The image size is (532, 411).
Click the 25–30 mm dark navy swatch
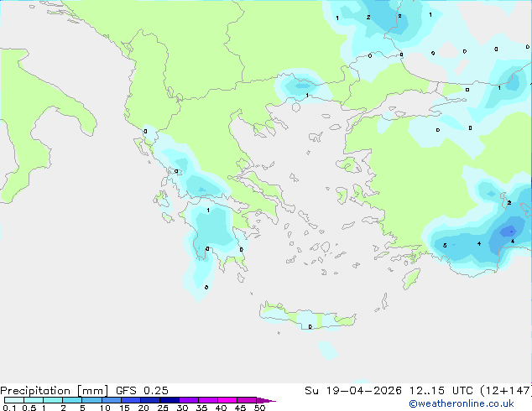[170, 400]
